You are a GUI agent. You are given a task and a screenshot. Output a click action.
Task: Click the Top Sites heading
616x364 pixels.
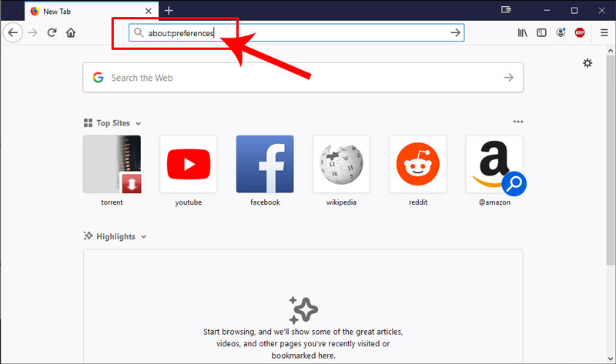pyautogui.click(x=113, y=123)
